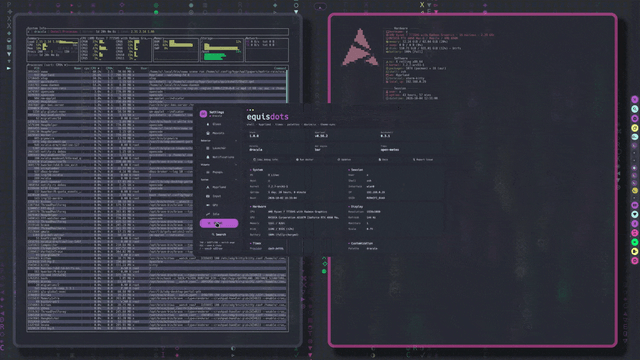Image resolution: width=640 pixels, height=360 pixels.
Task: Click the 'open-meteo' value
Action: (x=390, y=150)
